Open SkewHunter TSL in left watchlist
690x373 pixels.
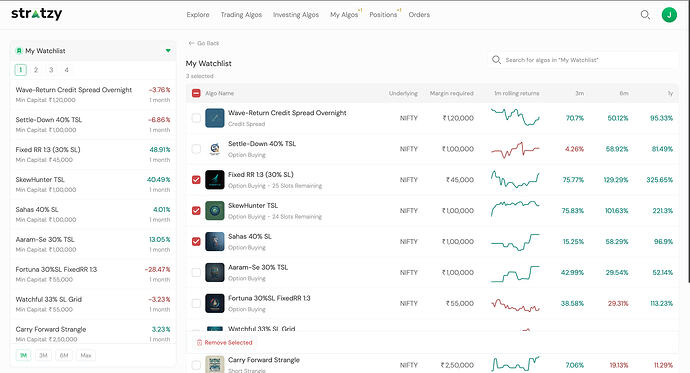[x=93, y=184]
